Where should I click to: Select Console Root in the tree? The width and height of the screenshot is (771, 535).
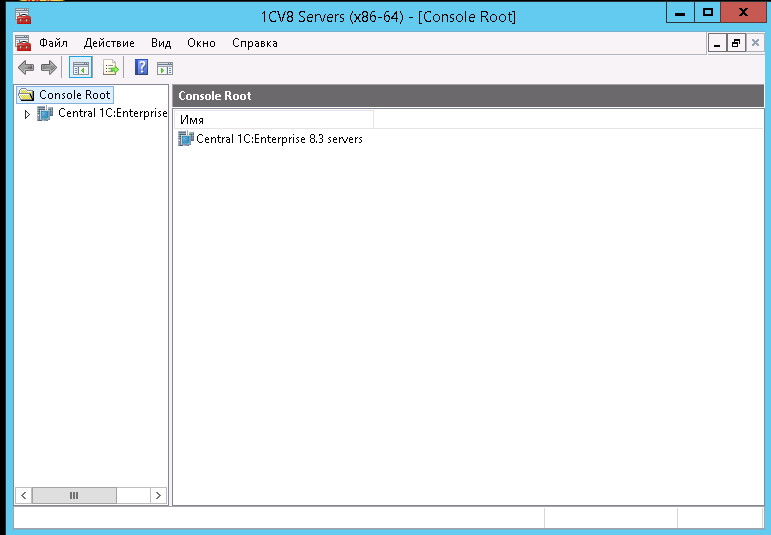click(x=74, y=95)
